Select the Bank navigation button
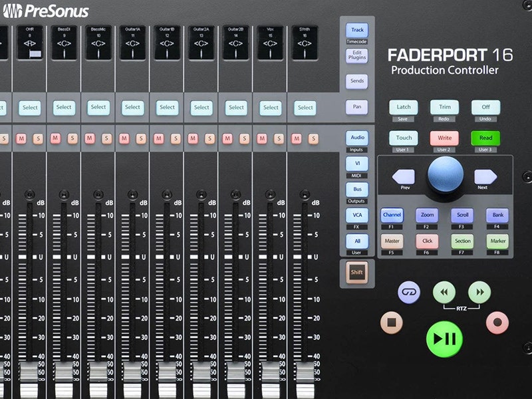The height and width of the screenshot is (399, 532). point(497,215)
